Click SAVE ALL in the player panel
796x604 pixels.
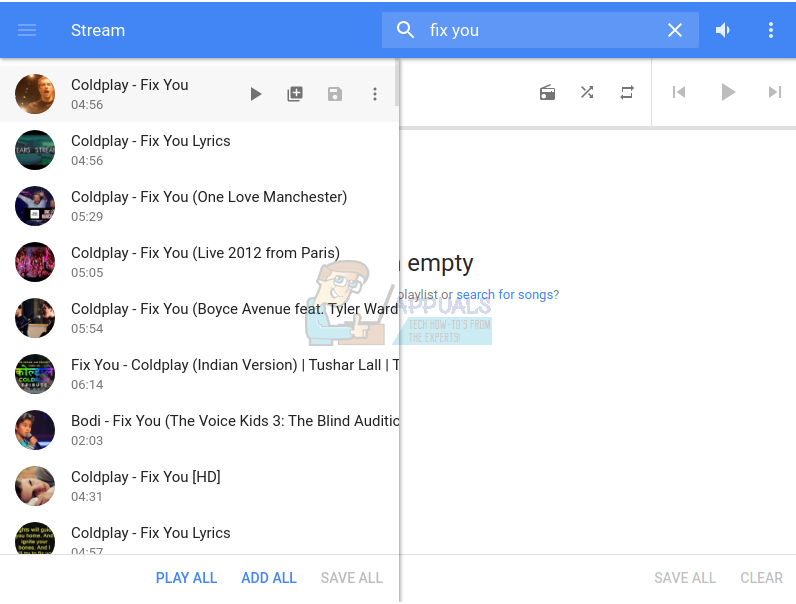(x=685, y=578)
